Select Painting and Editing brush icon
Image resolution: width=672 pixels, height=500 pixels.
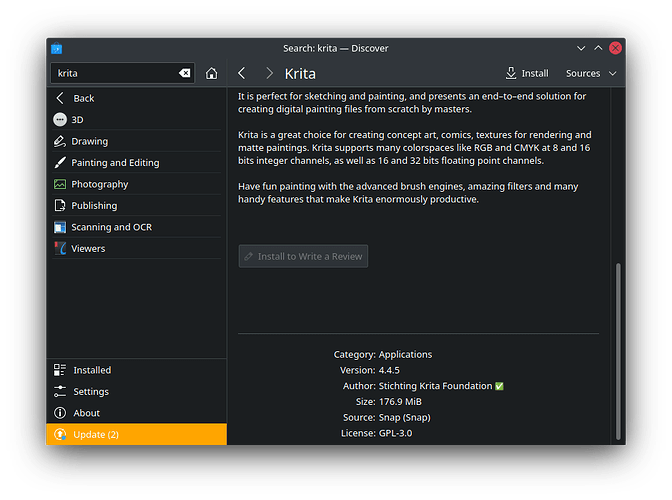click(x=60, y=162)
